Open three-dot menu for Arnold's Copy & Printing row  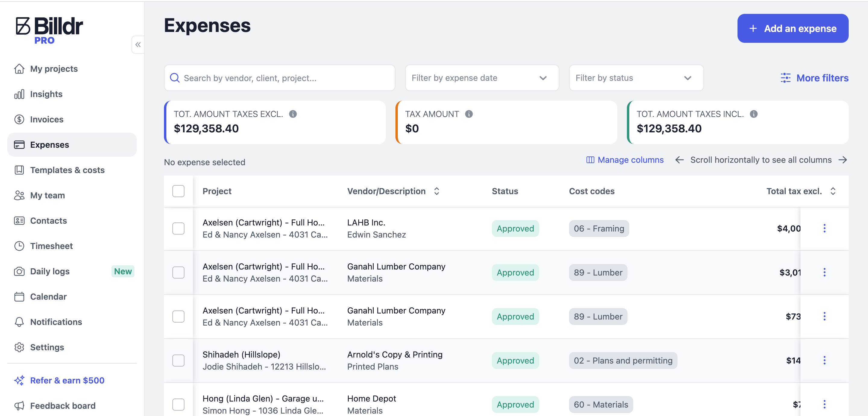(x=824, y=360)
